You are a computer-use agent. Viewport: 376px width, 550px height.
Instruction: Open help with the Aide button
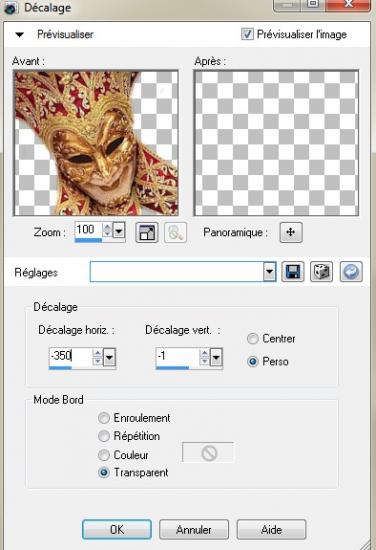(x=271, y=530)
